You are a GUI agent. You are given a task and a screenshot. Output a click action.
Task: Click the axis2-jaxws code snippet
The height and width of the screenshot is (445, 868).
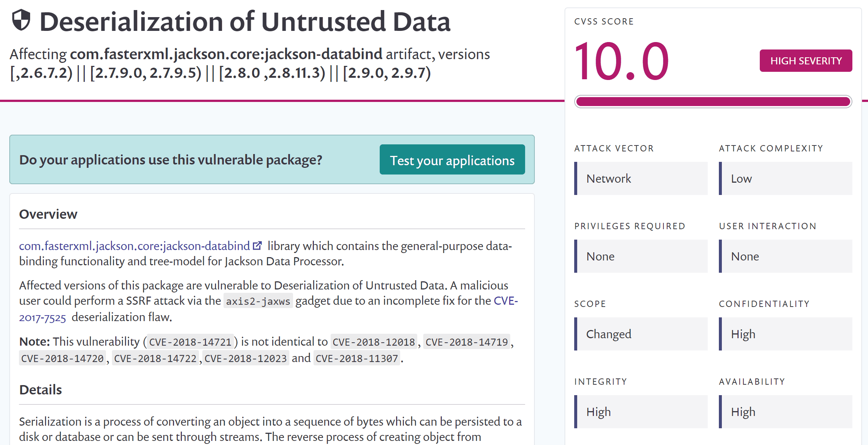click(258, 301)
